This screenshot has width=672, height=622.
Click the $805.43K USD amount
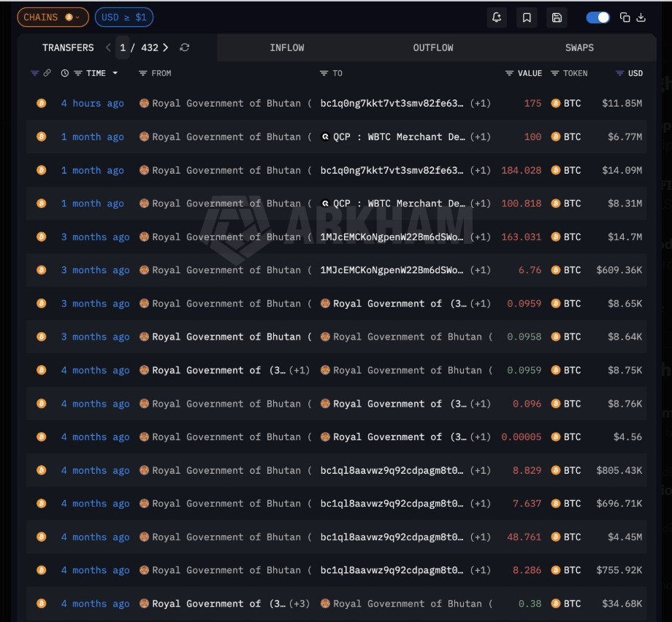(619, 470)
